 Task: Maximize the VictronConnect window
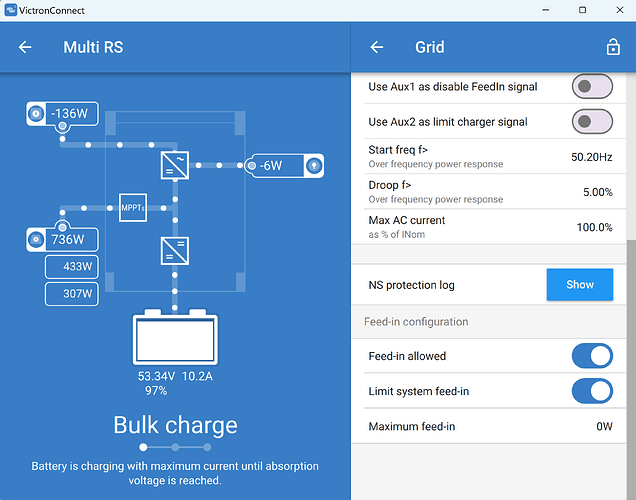[x=582, y=10]
